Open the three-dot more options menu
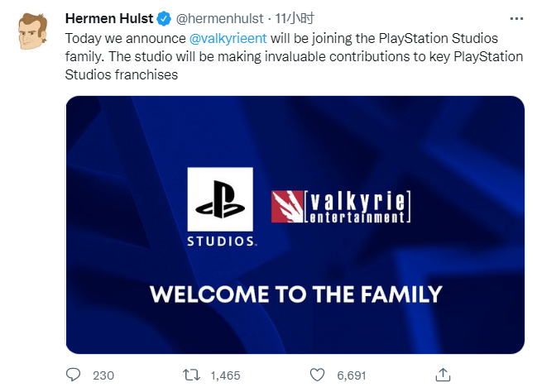The width and height of the screenshot is (537, 392). click(516, 18)
